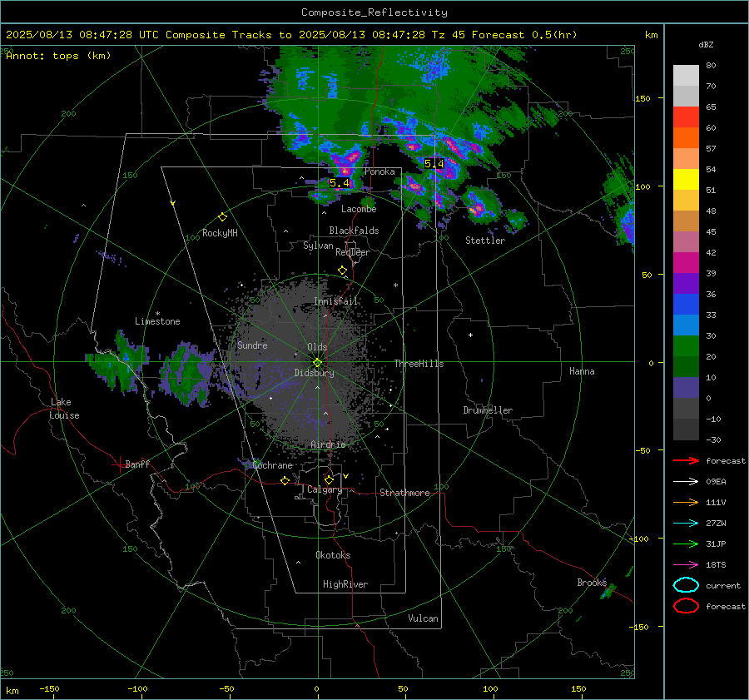Click the yellow diamond marker below RedDeer
This screenshot has height=700, width=749.
342,271
